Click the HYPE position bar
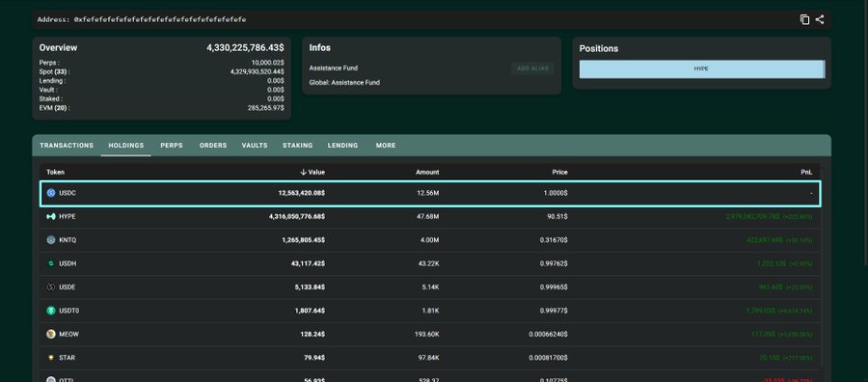 701,69
